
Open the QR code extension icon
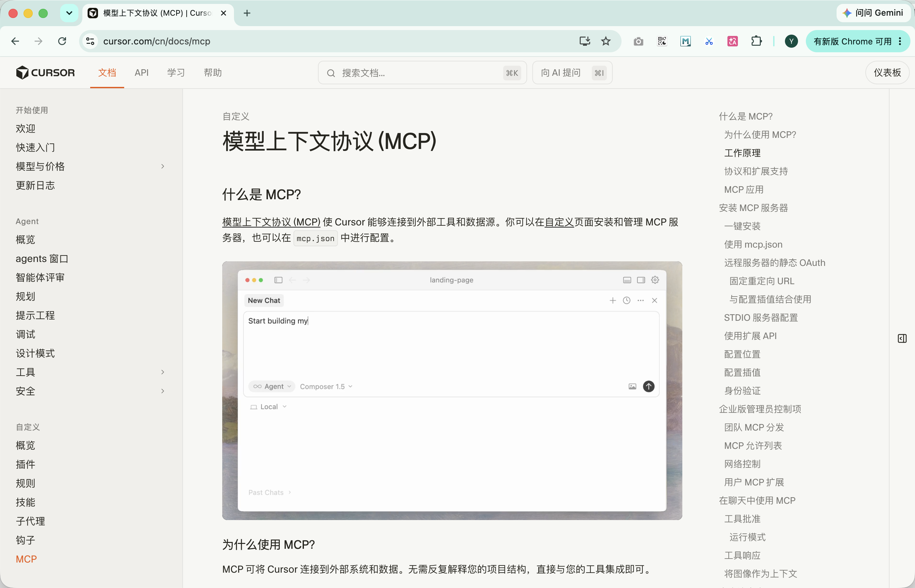pos(662,41)
